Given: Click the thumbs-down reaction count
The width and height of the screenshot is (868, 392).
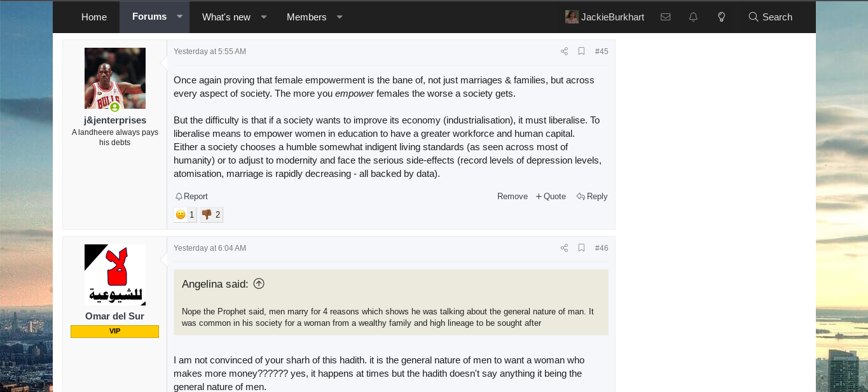Looking at the screenshot, I should pos(211,214).
